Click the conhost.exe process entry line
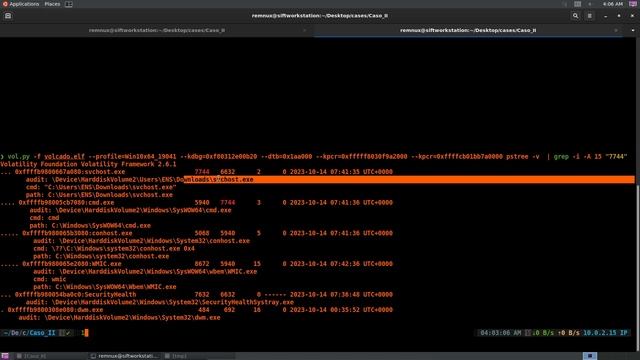 click(x=196, y=233)
